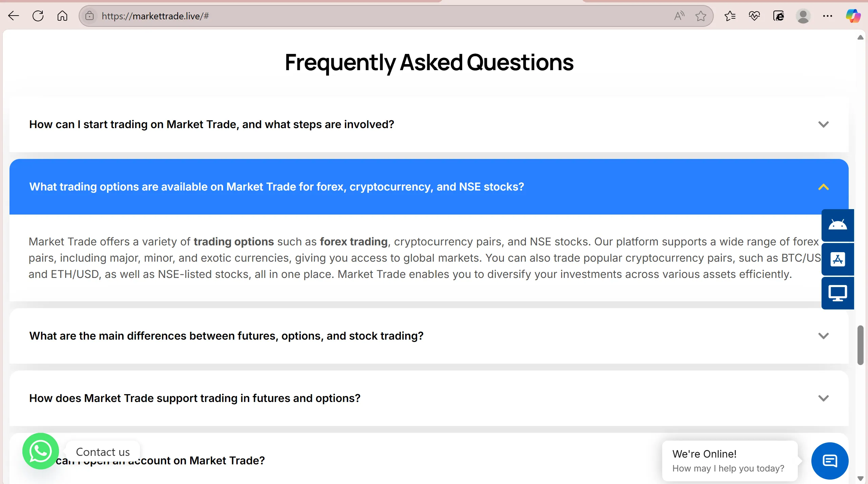Collapse the trading options FAQ with yellow chevron
The image size is (868, 484).
point(823,187)
